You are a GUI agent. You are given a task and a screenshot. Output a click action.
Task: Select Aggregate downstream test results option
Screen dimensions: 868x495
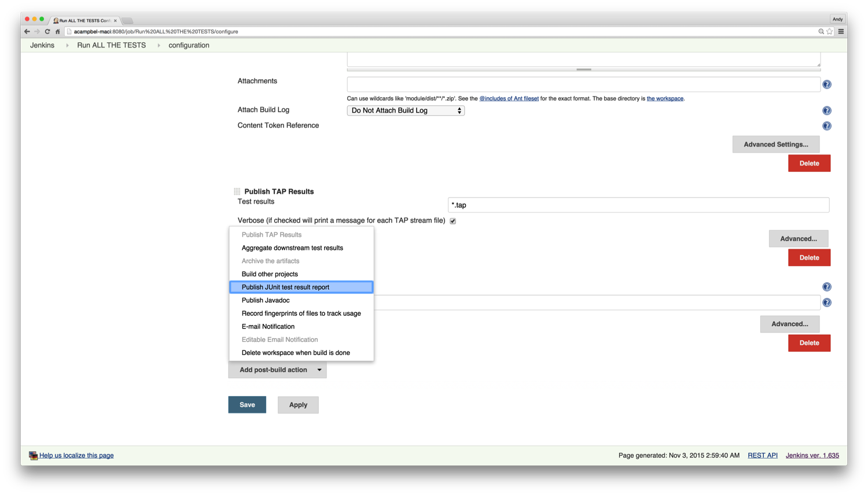pos(292,248)
